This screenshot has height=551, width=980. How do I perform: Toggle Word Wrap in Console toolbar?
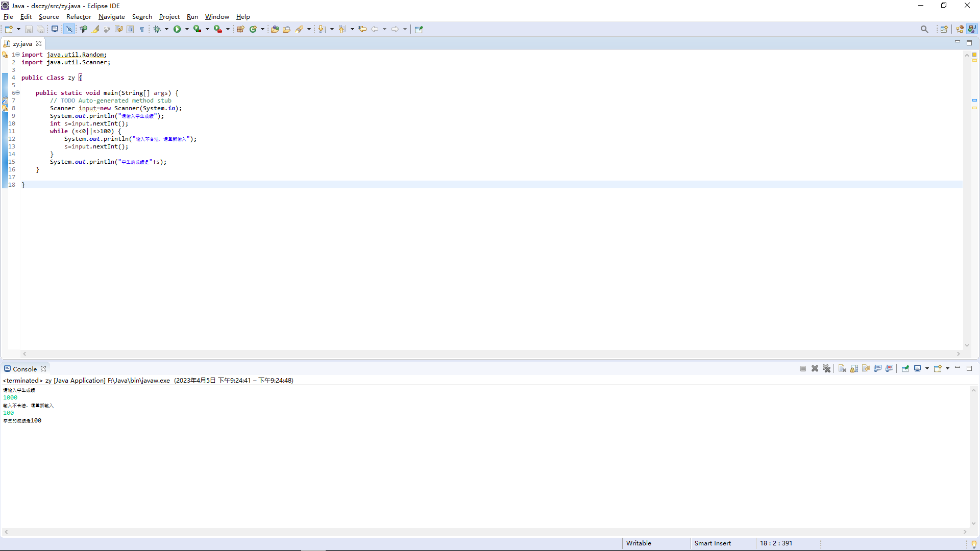pos(866,368)
